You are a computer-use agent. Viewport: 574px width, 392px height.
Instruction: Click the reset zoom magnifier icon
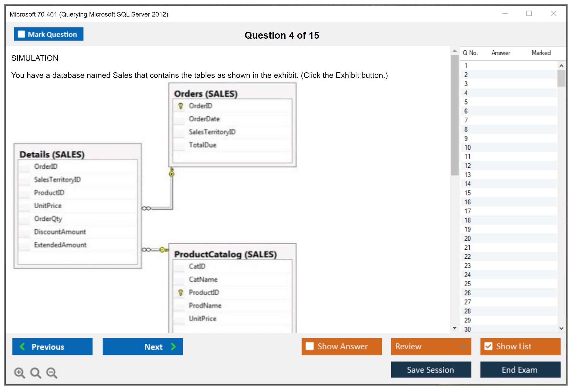(x=36, y=373)
